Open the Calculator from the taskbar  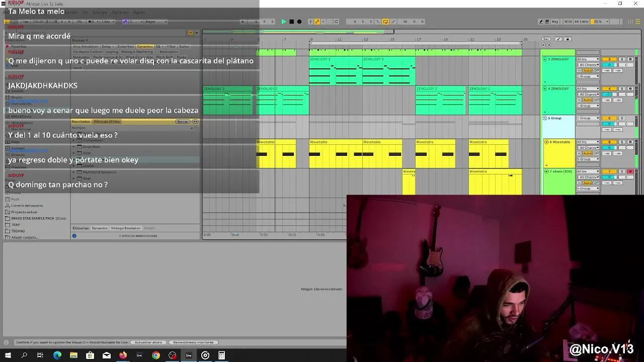tap(221, 355)
